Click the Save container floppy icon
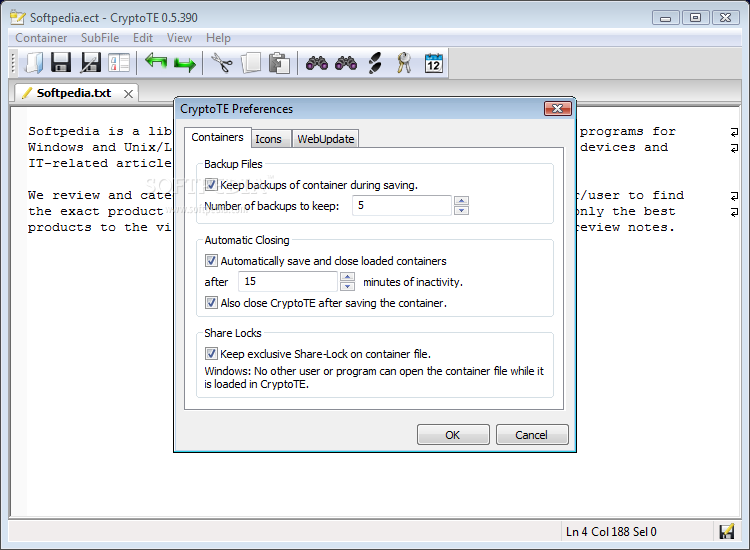 [61, 63]
